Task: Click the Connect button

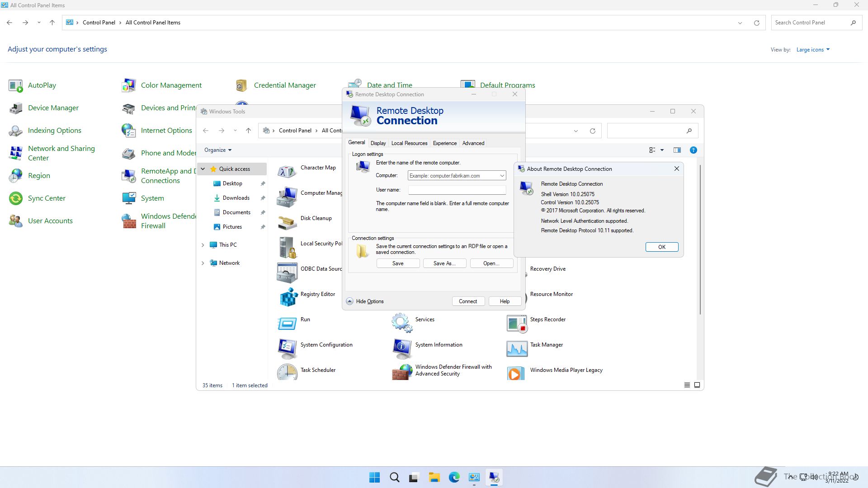Action: 468,301
